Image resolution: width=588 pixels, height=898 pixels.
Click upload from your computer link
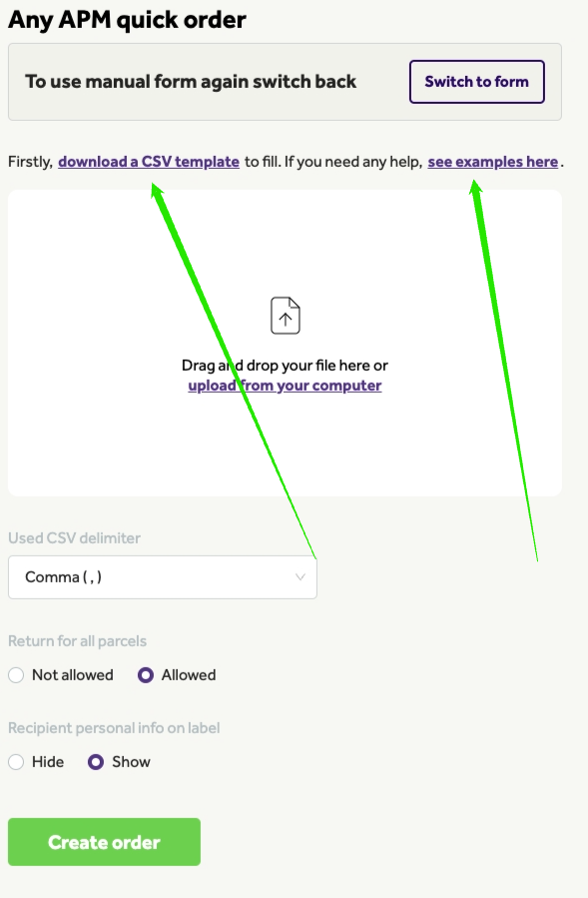coord(285,386)
